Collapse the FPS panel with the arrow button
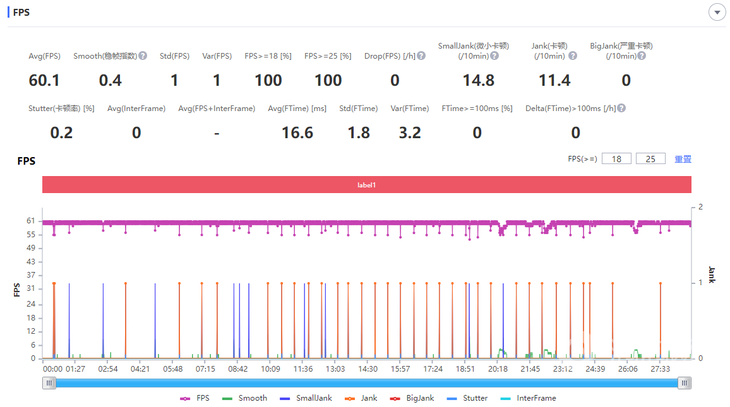Screen dimensions: 730x407 tap(716, 12)
